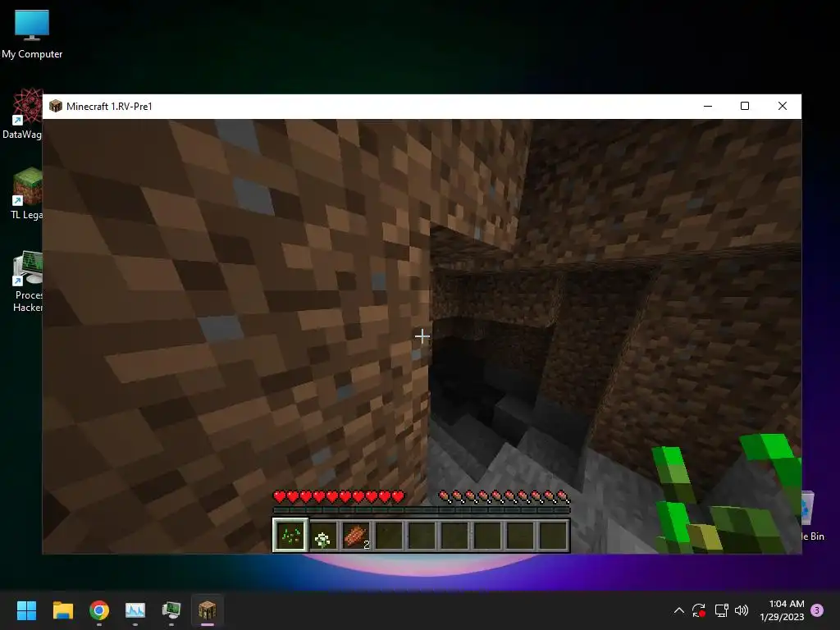Open the Windows Start menu
Image resolution: width=840 pixels, height=630 pixels.
click(x=26, y=610)
